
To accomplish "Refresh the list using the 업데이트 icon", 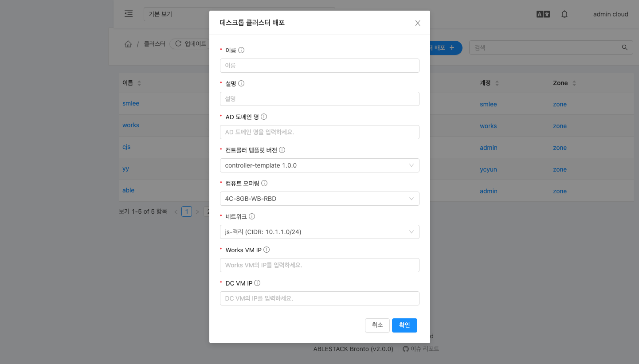I will [x=178, y=43].
